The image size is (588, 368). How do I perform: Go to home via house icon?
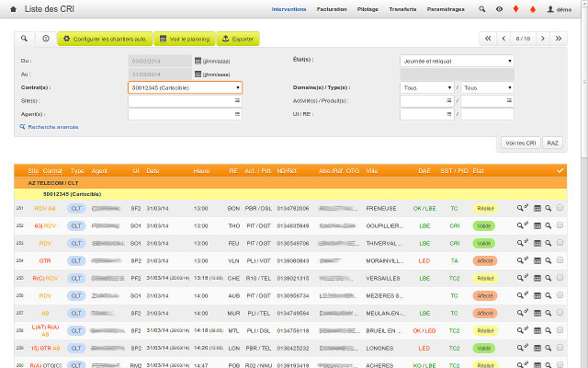(x=13, y=9)
